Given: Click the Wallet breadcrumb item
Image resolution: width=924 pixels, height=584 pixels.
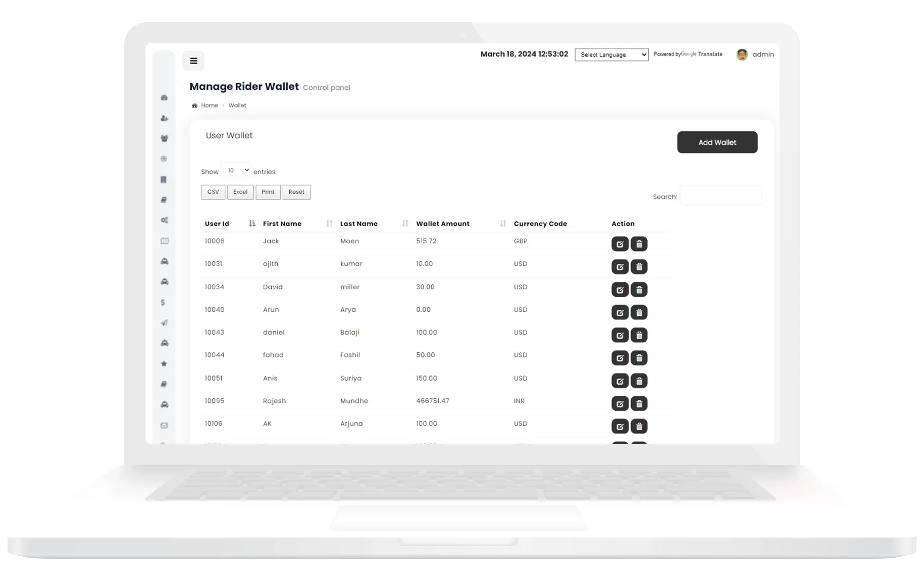Looking at the screenshot, I should [x=237, y=105].
